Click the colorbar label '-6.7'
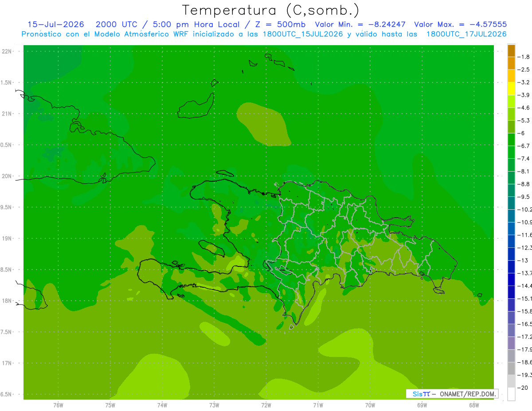This screenshot has width=532, height=411. tap(524, 146)
